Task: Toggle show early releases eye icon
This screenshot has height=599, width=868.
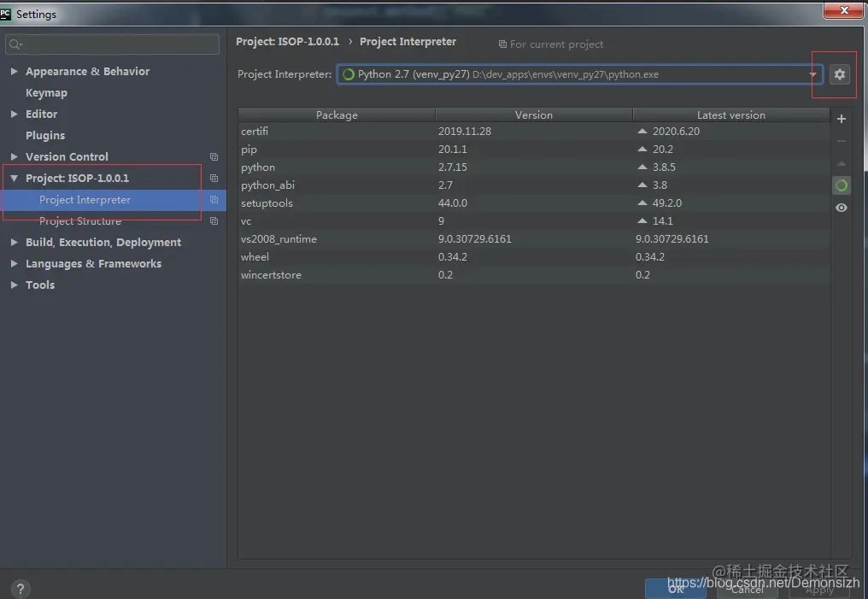Action: (842, 207)
